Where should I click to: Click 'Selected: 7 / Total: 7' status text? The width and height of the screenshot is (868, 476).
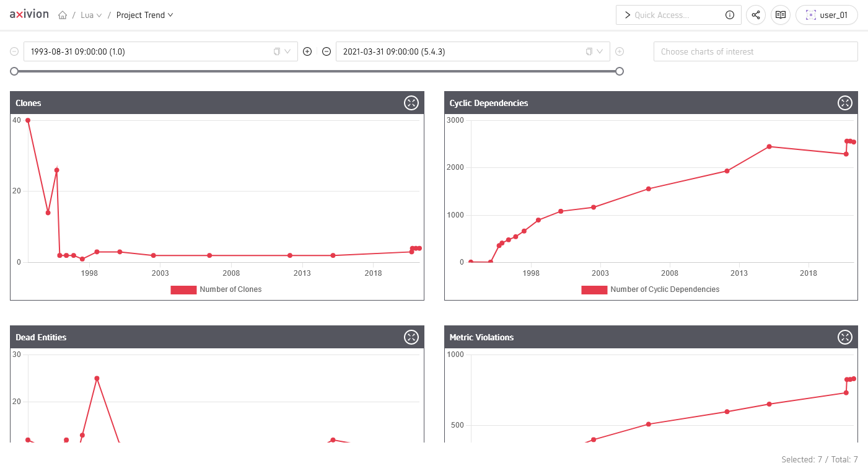820,459
